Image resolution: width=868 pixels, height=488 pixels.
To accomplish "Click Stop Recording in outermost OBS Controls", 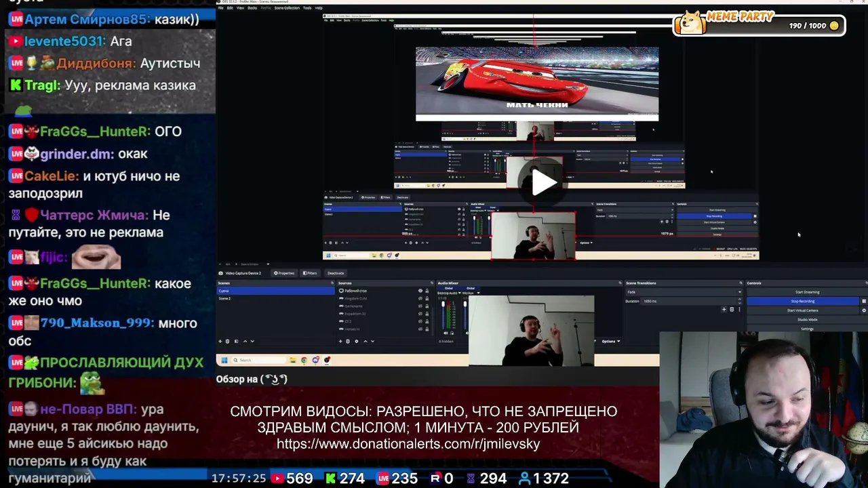I will point(803,301).
